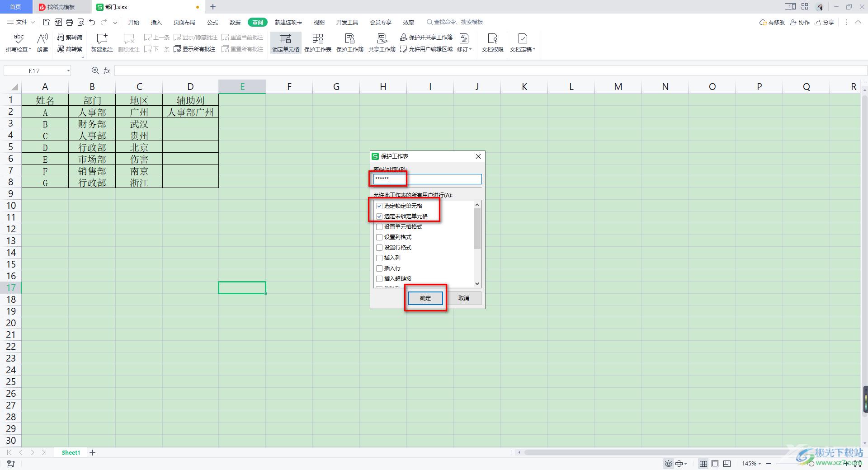Click the Print Preview icon
The height and width of the screenshot is (470, 868).
point(81,22)
